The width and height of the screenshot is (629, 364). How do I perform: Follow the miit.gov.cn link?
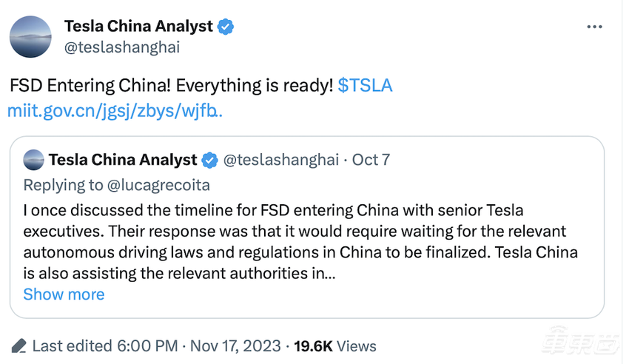point(115,111)
